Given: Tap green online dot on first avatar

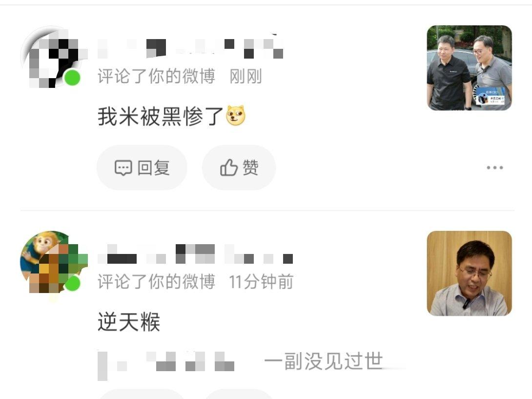Looking at the screenshot, I should point(72,78).
